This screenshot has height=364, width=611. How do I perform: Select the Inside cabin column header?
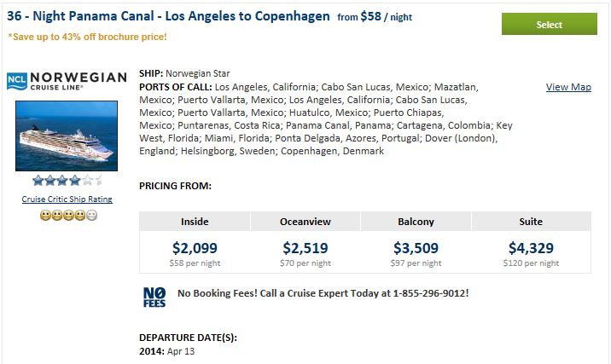[x=195, y=222]
